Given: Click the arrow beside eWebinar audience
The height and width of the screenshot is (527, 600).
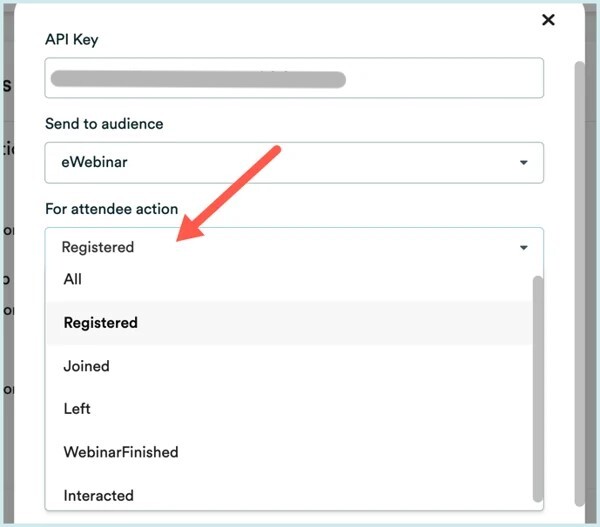Looking at the screenshot, I should coord(523,163).
